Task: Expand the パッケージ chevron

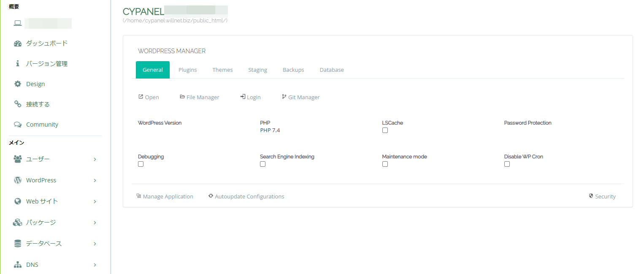Action: [x=95, y=222]
